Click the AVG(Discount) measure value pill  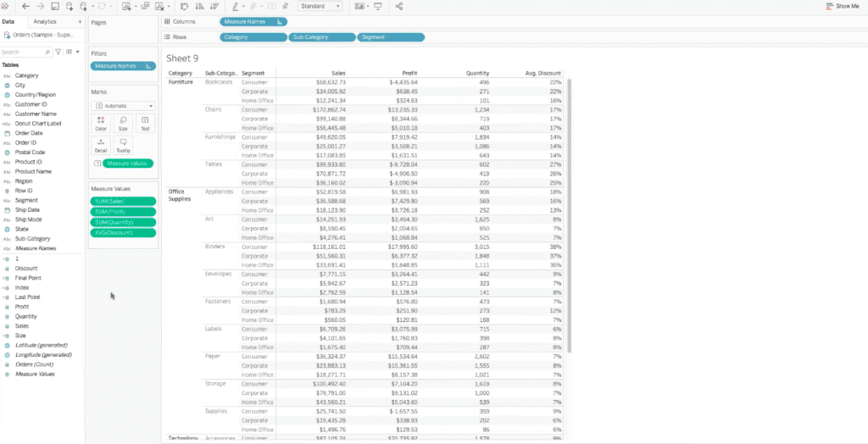pos(123,232)
